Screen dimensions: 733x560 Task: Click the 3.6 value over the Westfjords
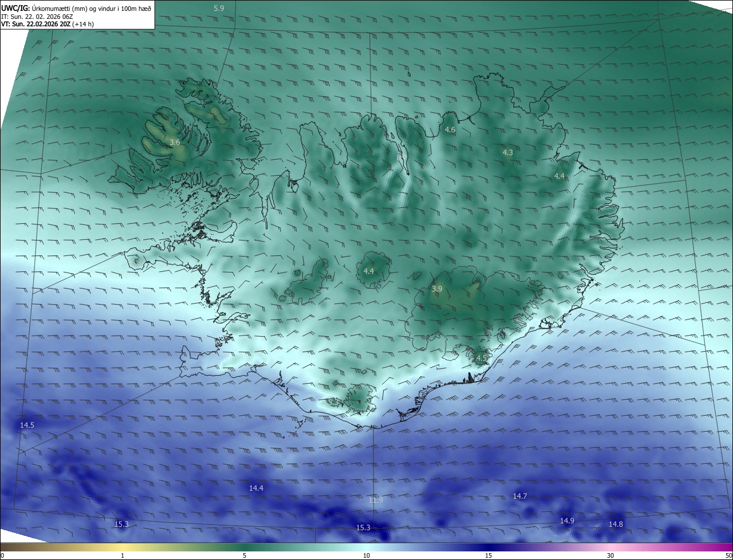point(175,142)
